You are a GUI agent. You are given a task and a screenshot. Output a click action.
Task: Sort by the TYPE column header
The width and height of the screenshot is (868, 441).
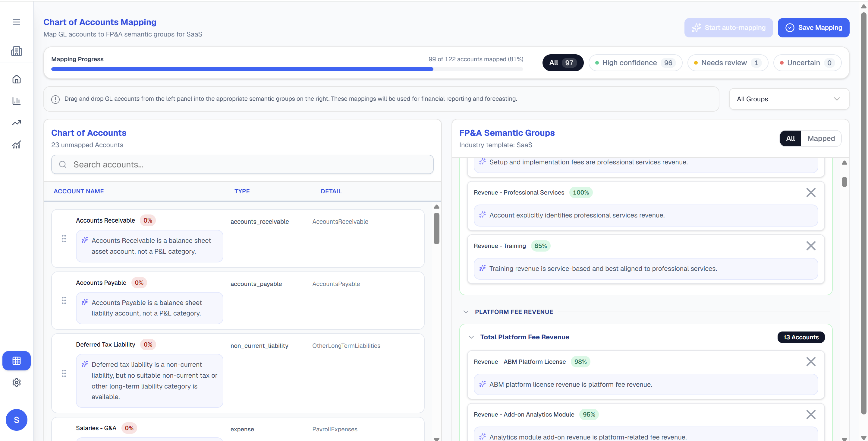click(242, 191)
